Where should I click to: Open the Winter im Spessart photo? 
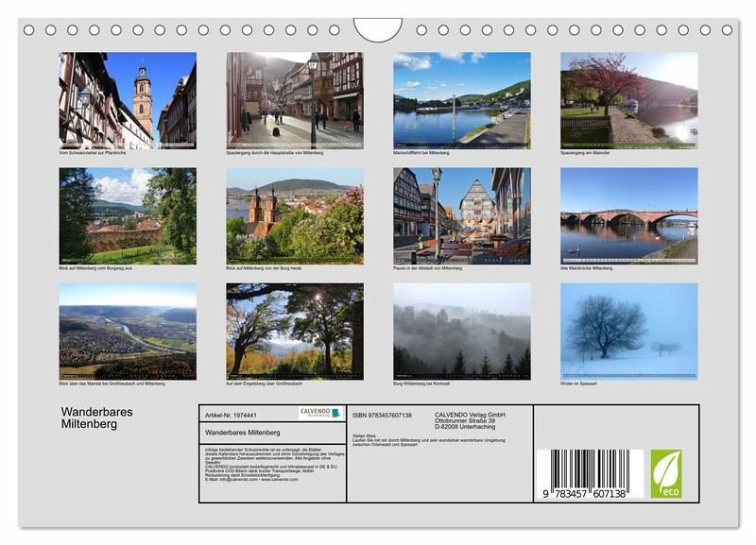(x=629, y=332)
